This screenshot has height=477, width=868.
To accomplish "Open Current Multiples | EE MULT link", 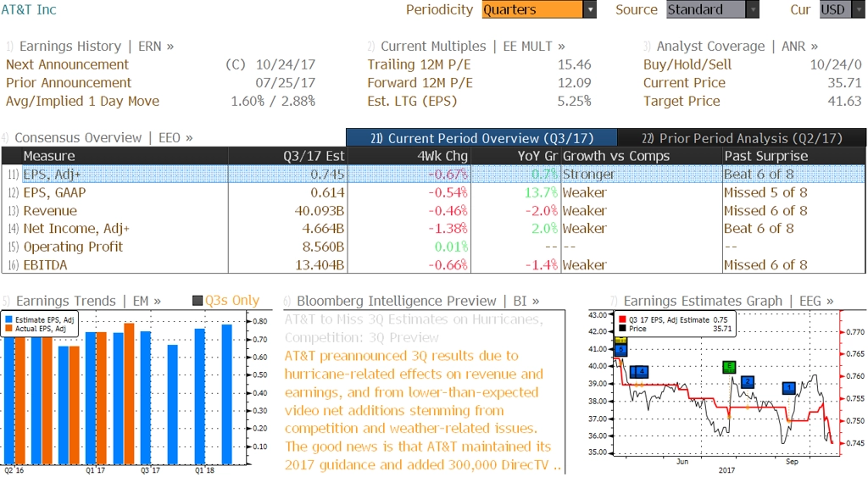I will point(473,46).
